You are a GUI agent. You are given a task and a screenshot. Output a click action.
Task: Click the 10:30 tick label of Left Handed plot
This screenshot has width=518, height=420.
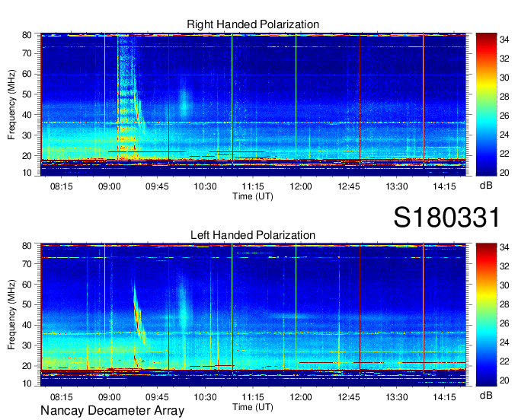205,397
